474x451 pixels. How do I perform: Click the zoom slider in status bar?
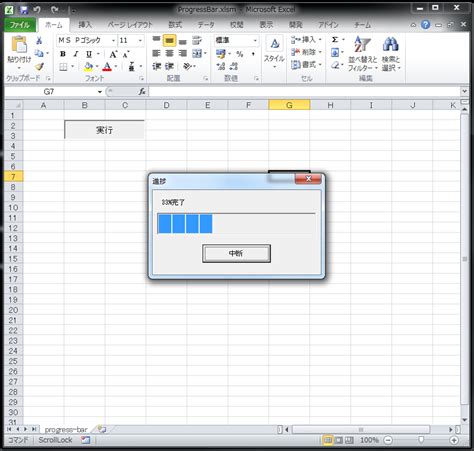click(421, 440)
